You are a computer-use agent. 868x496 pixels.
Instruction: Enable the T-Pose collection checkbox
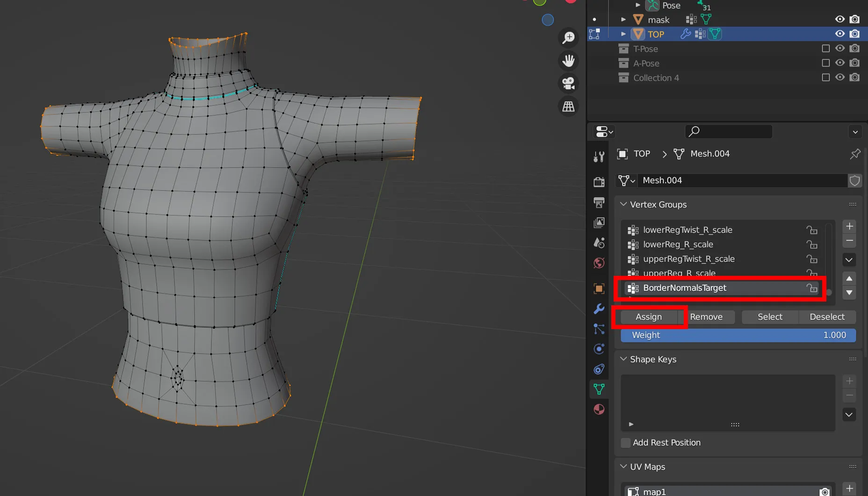pos(825,49)
